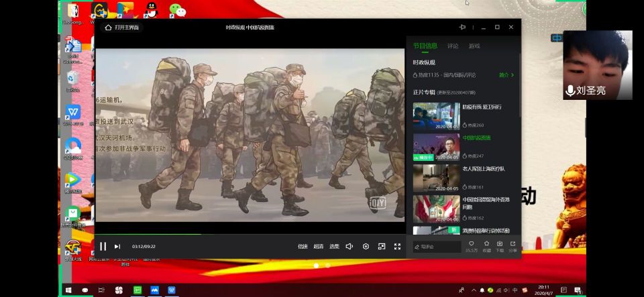Viewport: 644px width, 297px height.
Task: Add video to favorites with star icon
Action: click(486, 245)
